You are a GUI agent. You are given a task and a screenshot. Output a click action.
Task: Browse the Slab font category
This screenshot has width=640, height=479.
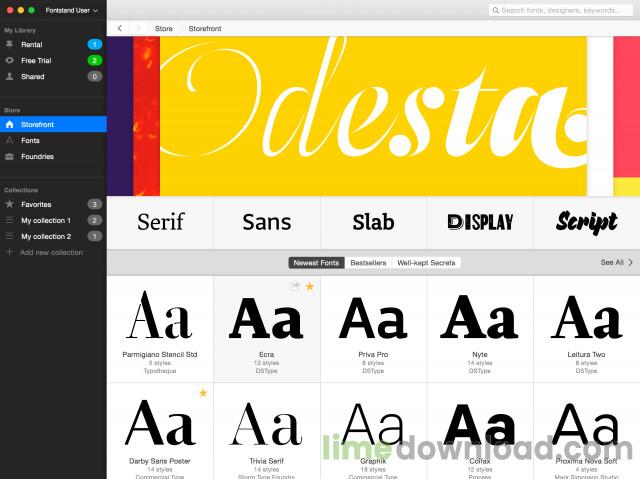[373, 222]
